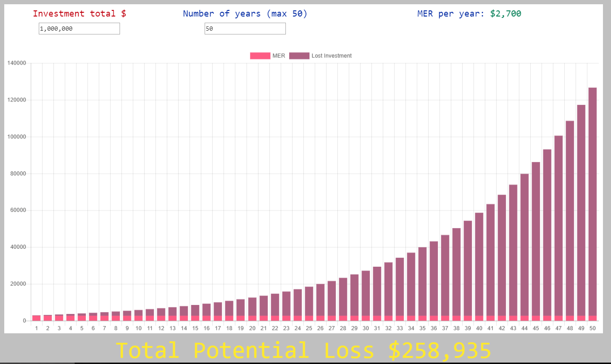
Task: Click the x-axis label '42'
Action: (502, 328)
